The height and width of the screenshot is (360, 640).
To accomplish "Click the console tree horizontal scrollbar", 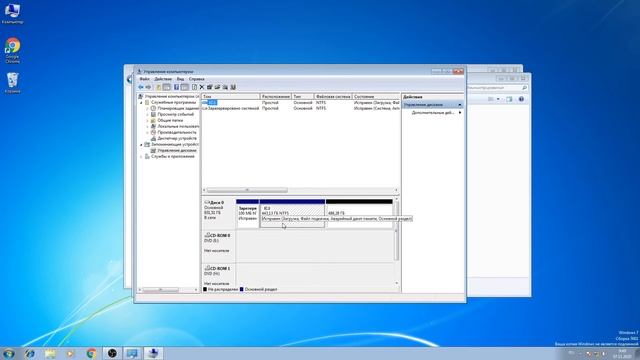I will (168, 290).
